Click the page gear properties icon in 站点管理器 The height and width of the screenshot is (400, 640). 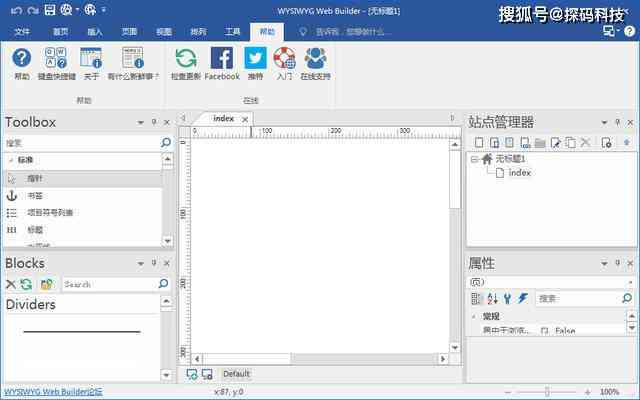pyautogui.click(x=607, y=142)
